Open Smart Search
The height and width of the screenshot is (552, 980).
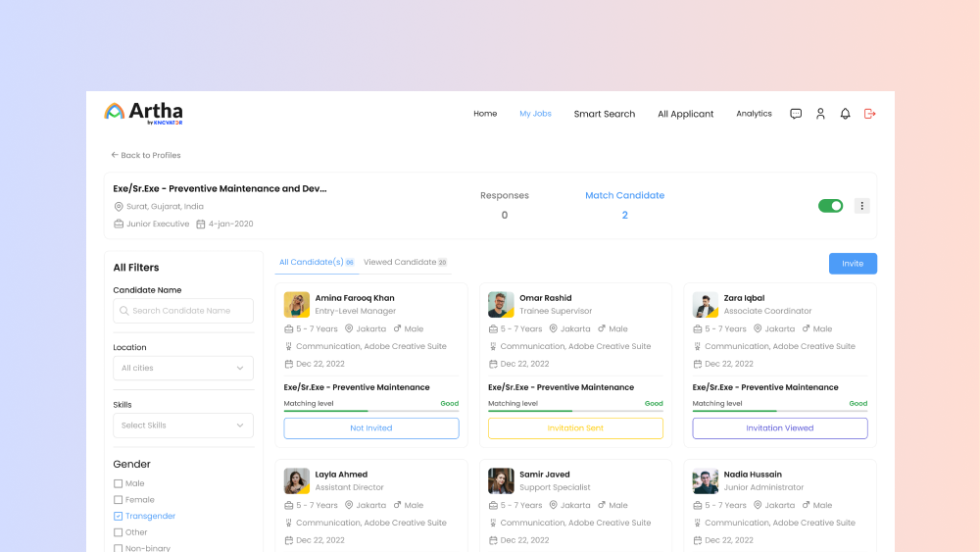click(605, 114)
